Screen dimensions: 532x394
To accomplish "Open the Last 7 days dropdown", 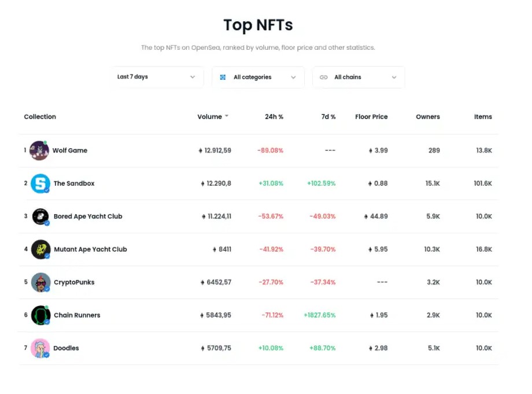I will (x=157, y=76).
